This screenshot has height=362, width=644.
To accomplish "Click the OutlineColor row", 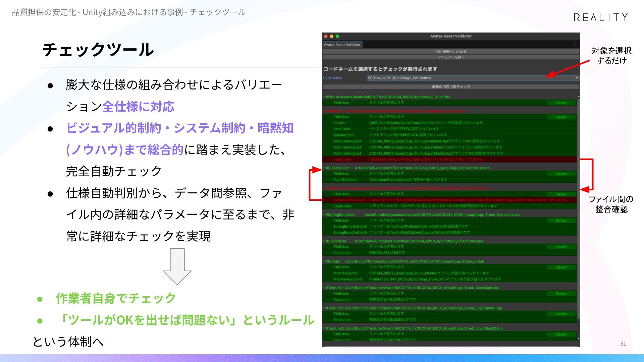I will [449, 135].
